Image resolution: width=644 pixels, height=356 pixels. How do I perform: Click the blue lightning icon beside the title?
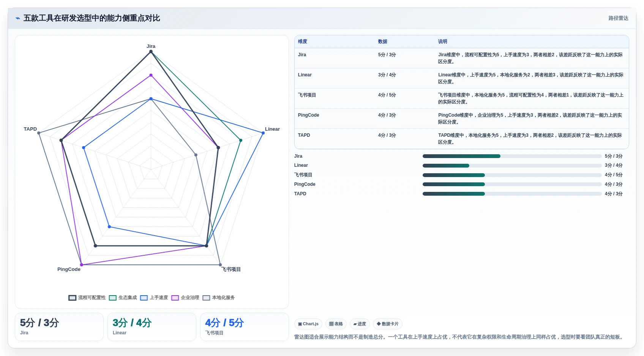tap(17, 18)
